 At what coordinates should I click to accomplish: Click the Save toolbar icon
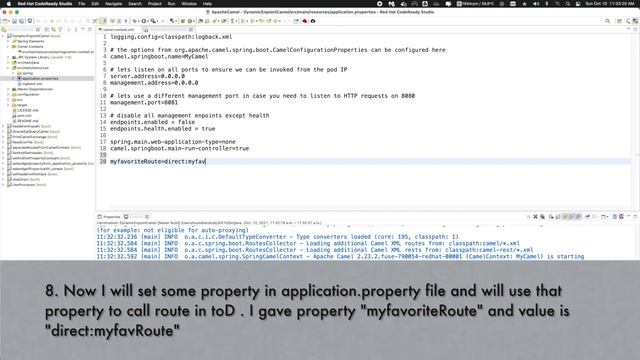click(x=15, y=21)
